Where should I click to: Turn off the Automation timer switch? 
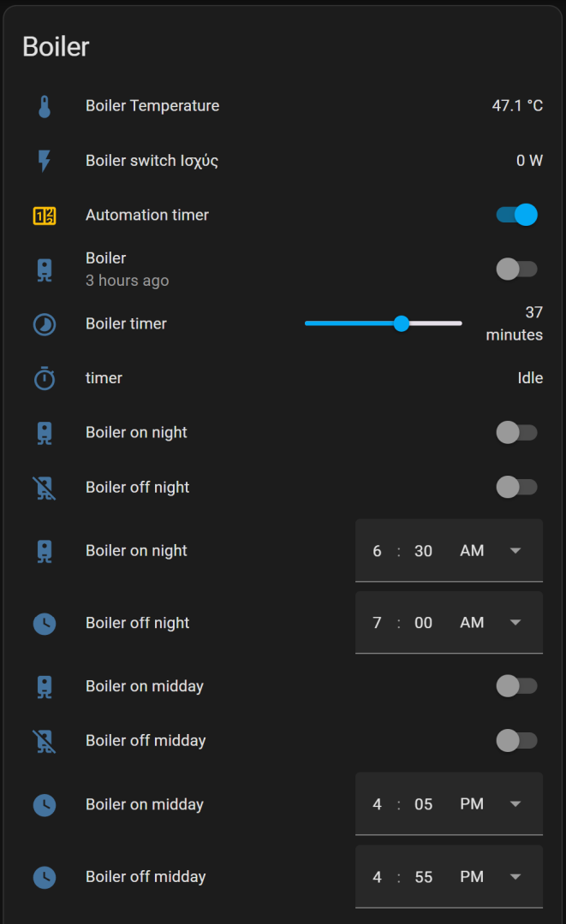[517, 215]
